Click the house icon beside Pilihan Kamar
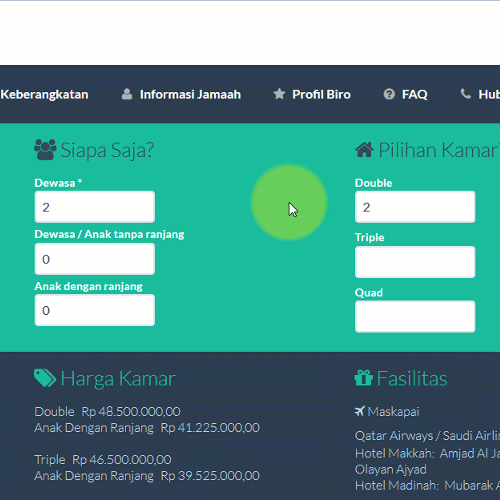This screenshot has height=500, width=500. point(364,150)
